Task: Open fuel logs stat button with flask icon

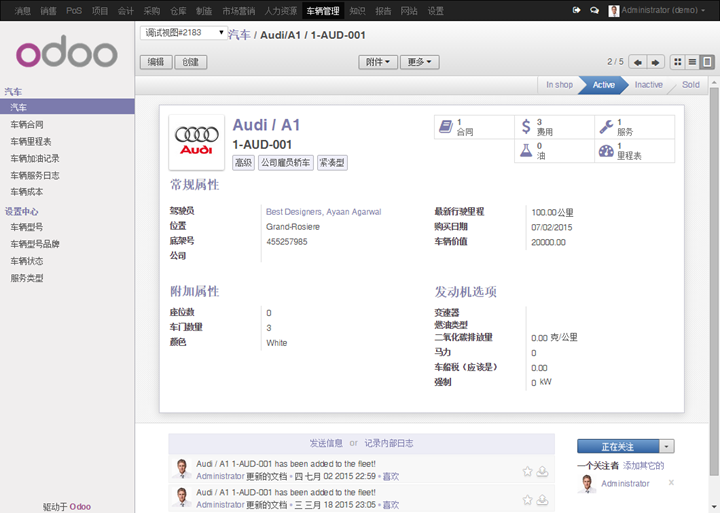Action: pos(554,151)
